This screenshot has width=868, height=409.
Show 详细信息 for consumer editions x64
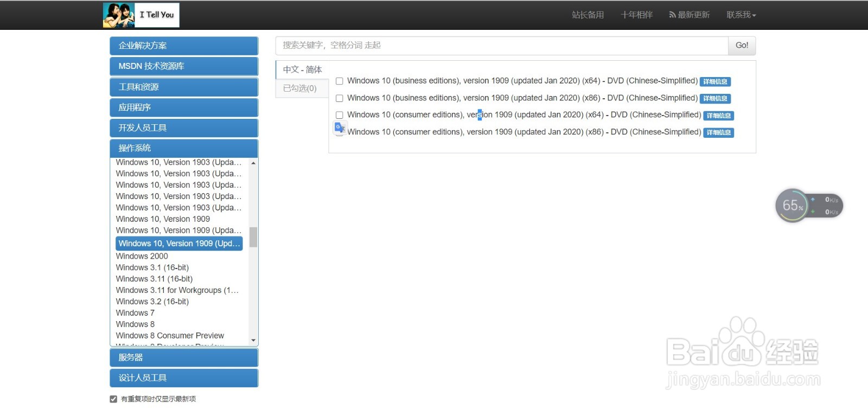(719, 116)
